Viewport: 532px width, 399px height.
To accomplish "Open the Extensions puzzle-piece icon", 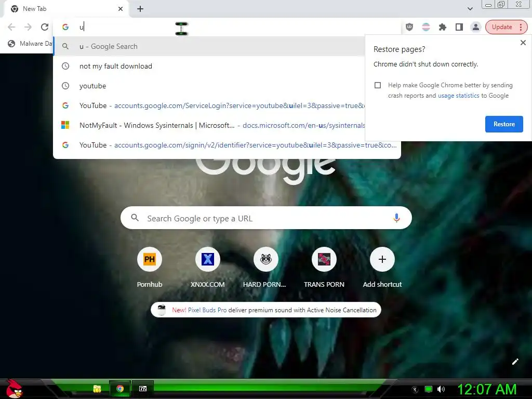I will tap(443, 27).
